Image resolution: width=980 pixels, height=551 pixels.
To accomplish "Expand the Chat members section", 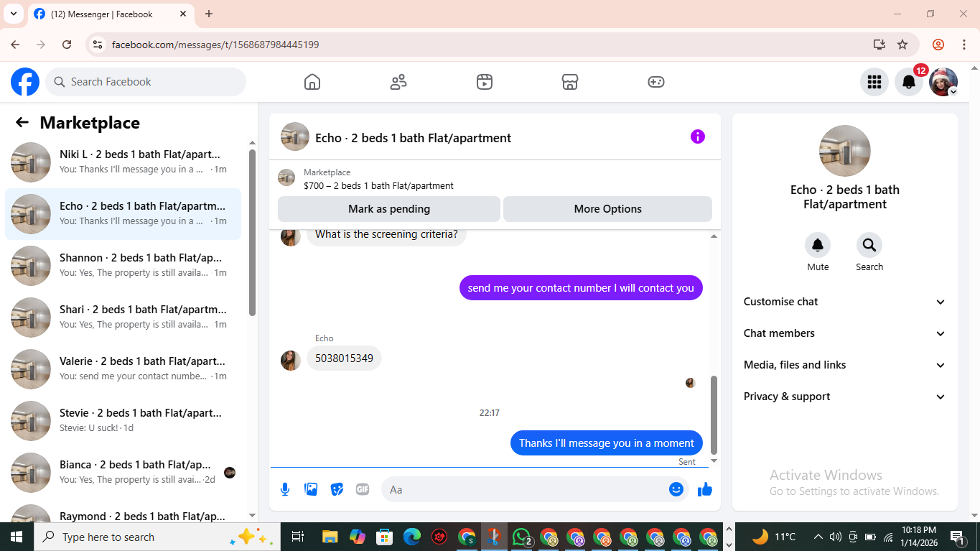I will tap(845, 333).
